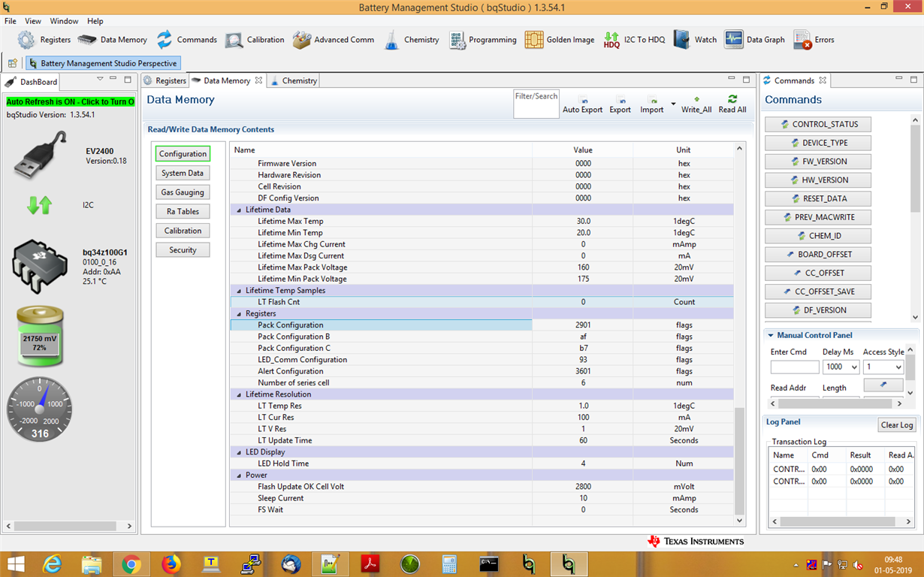This screenshot has height=577, width=924.
Task: Click the Write_All icon
Action: (x=696, y=99)
